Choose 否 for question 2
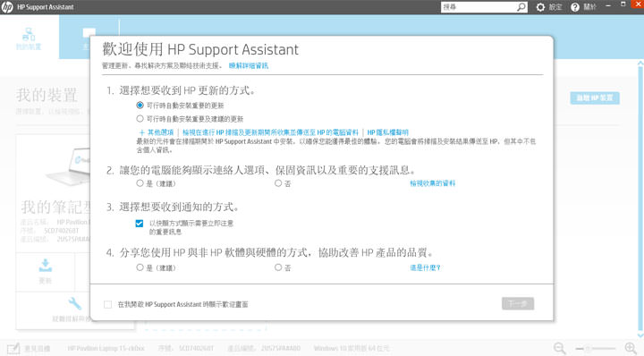Viewport: 644px width, 356px height. point(278,183)
